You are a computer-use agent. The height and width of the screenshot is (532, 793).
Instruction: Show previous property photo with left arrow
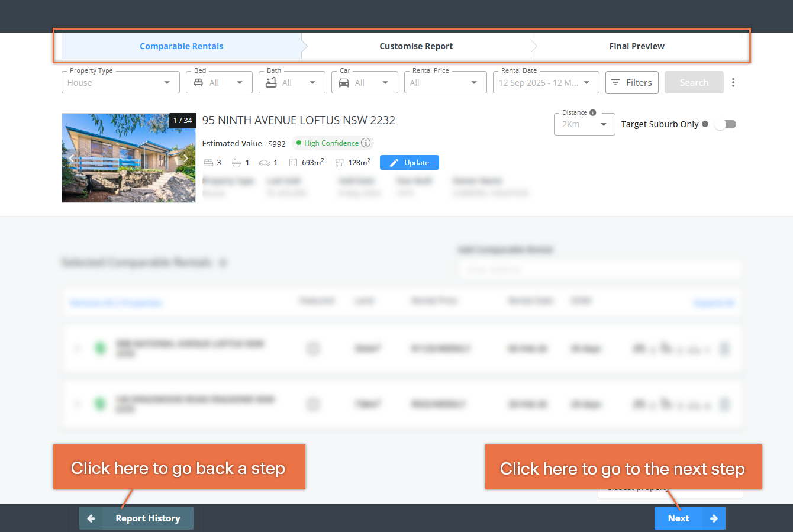pyautogui.click(x=72, y=159)
